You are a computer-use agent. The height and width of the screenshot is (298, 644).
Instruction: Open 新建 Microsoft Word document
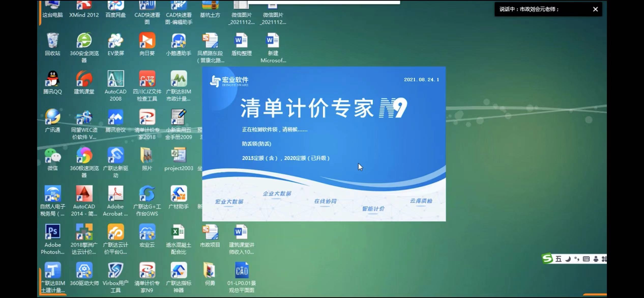pyautogui.click(x=273, y=48)
